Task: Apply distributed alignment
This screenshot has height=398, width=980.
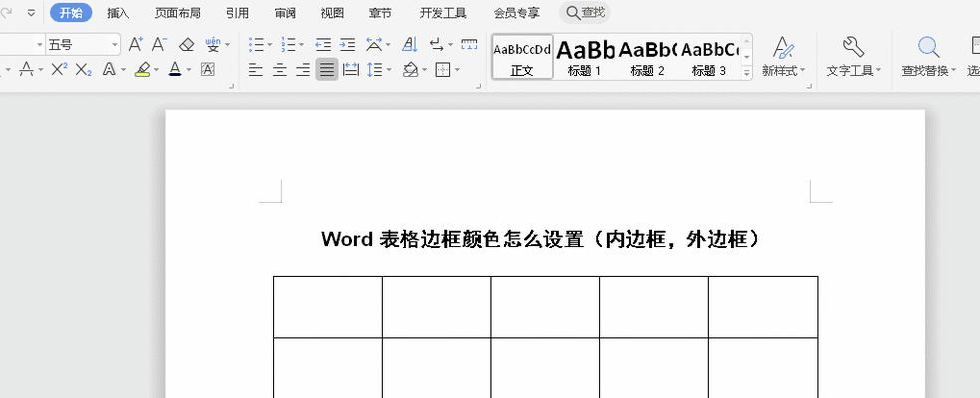Action: [351, 69]
